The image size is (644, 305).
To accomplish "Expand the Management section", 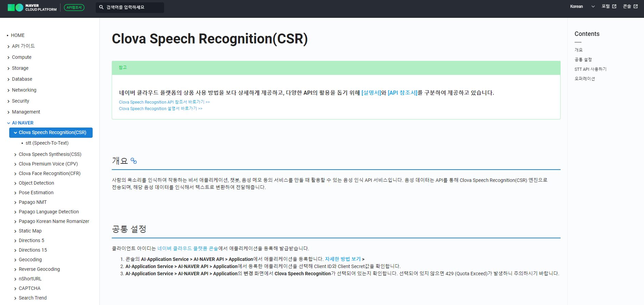I will [26, 112].
